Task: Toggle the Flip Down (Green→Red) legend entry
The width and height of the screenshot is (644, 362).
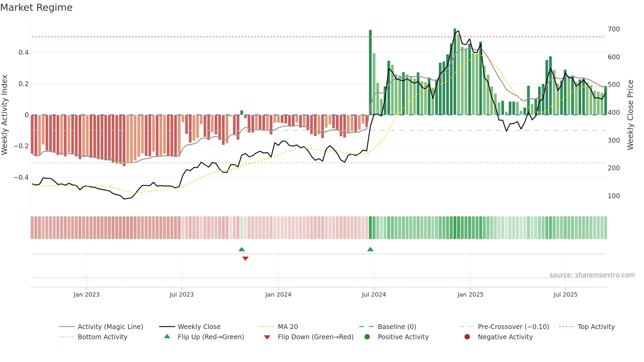Action: coord(309,337)
